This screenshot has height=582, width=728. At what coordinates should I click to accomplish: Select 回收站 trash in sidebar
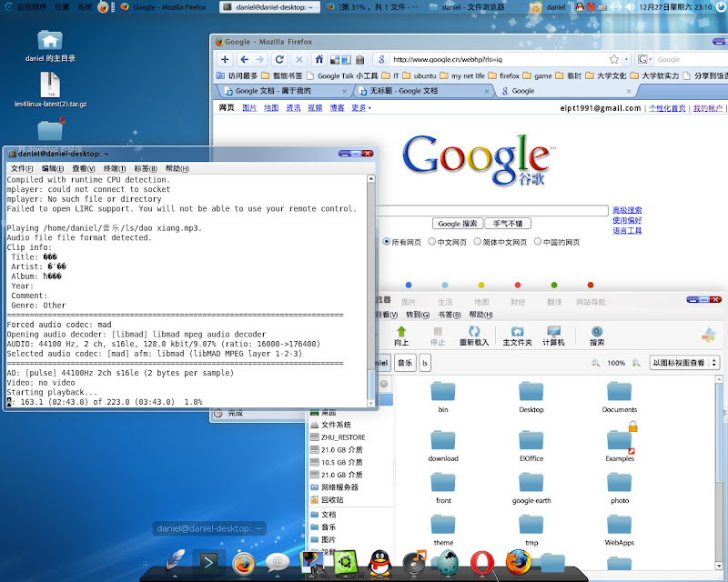(x=332, y=500)
